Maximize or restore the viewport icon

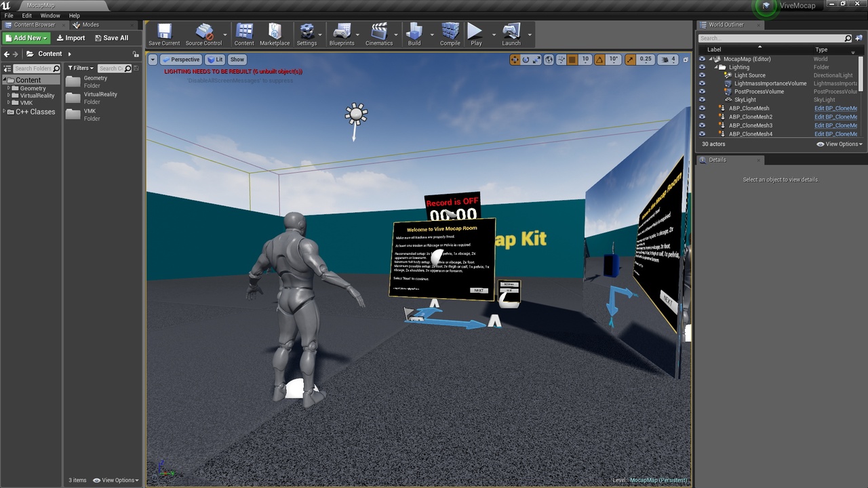click(x=685, y=60)
